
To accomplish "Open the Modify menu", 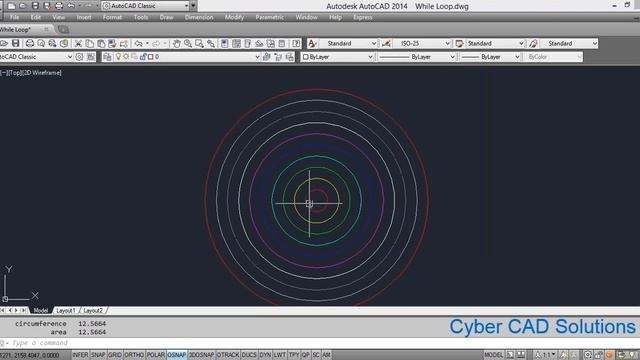I will pyautogui.click(x=234, y=17).
